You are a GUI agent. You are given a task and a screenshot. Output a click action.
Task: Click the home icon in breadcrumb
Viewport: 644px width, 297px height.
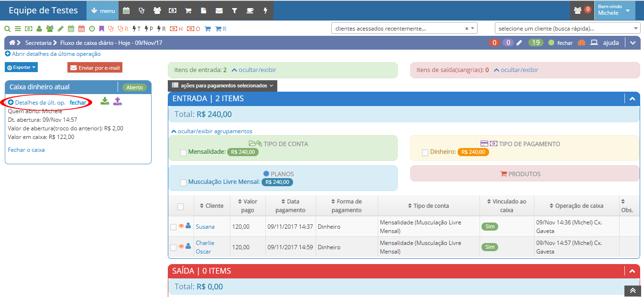pos(12,42)
